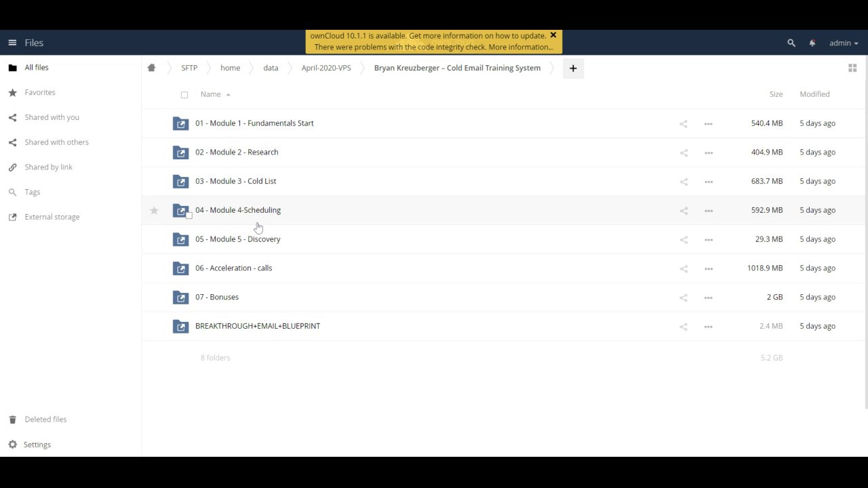The height and width of the screenshot is (488, 868).
Task: Open more actions for 01 - Module 1
Action: tap(709, 124)
